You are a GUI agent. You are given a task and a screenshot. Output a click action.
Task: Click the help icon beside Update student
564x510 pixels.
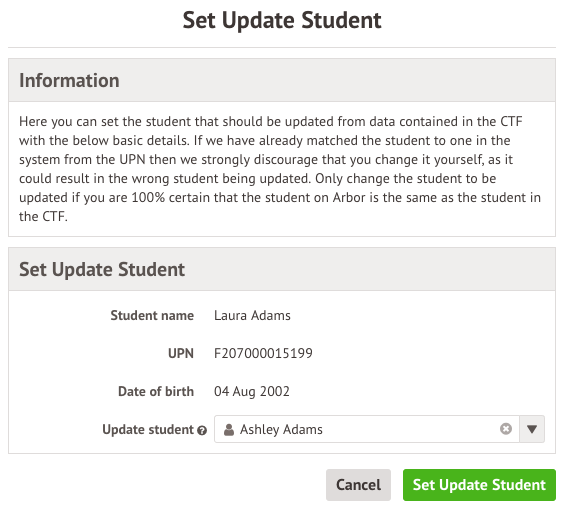point(202,430)
